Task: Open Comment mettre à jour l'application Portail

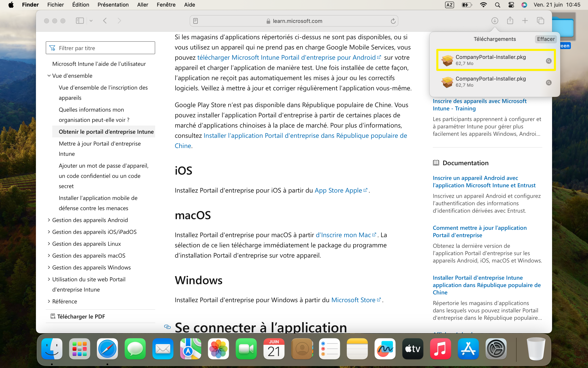Action: coord(480,231)
